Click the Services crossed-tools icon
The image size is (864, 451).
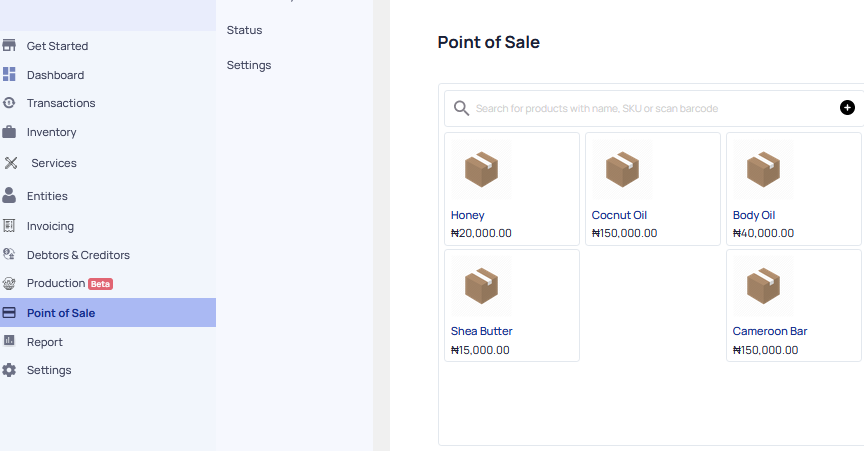click(x=11, y=163)
